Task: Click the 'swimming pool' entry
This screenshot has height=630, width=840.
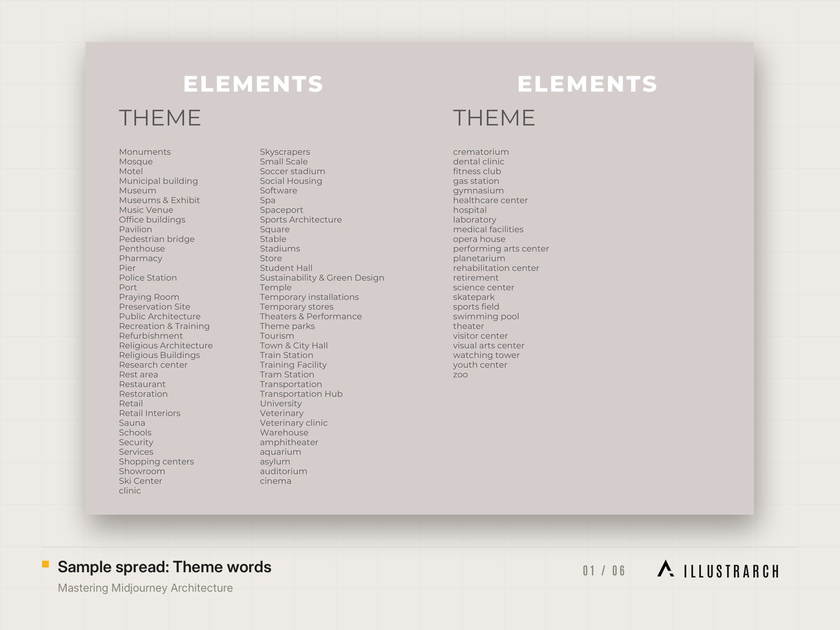Action: (486, 317)
